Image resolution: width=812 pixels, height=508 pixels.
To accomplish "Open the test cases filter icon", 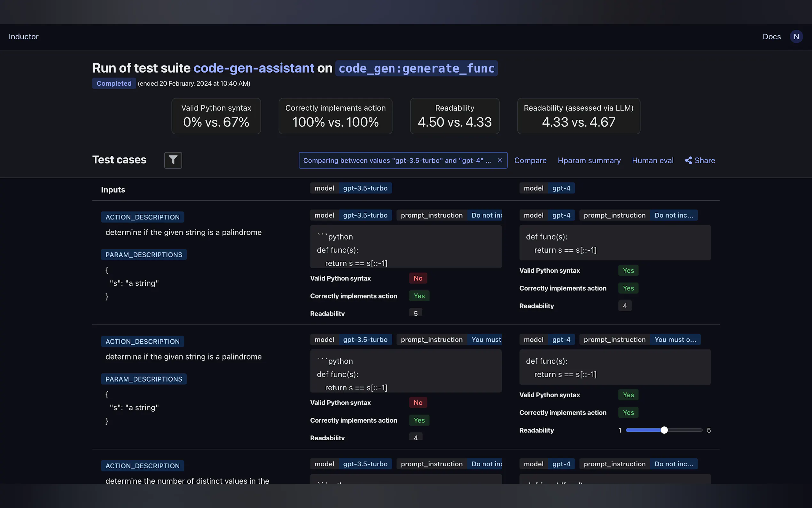I will [x=173, y=160].
